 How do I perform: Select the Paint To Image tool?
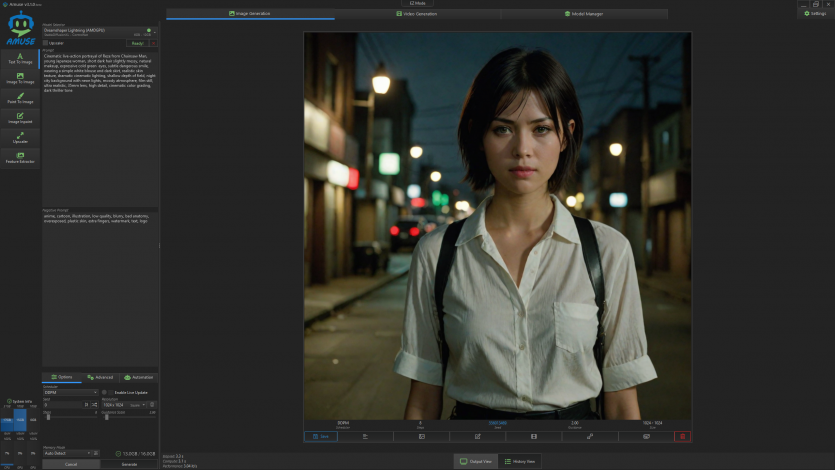20,97
